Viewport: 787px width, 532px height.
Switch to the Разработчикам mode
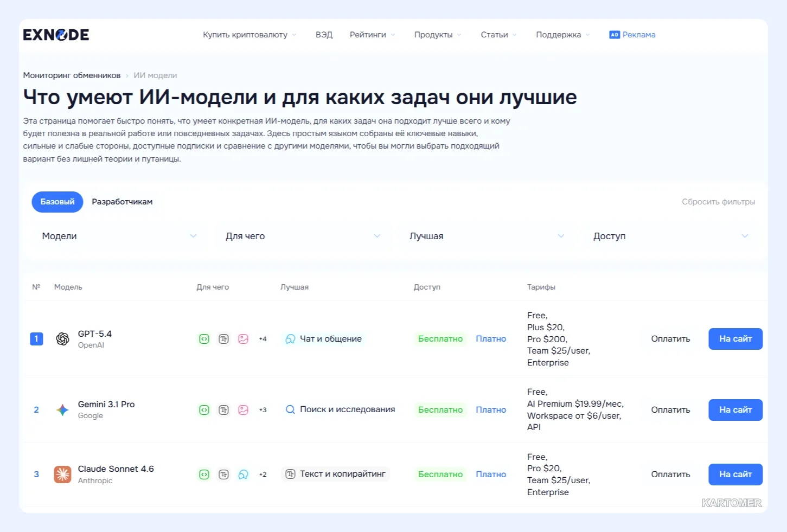(122, 202)
